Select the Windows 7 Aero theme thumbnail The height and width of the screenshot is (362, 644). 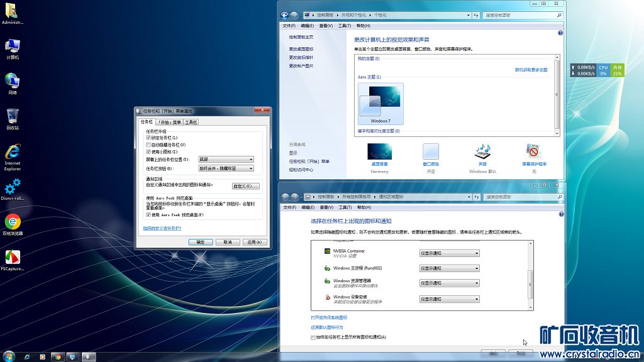[x=380, y=102]
